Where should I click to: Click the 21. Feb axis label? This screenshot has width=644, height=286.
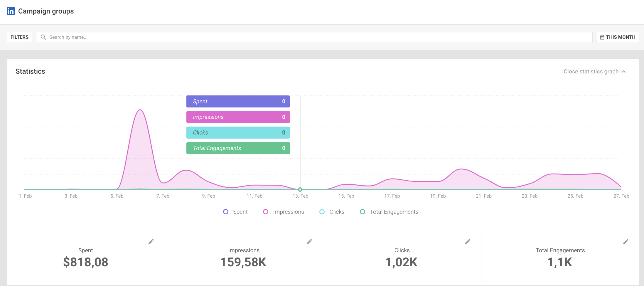[484, 196]
